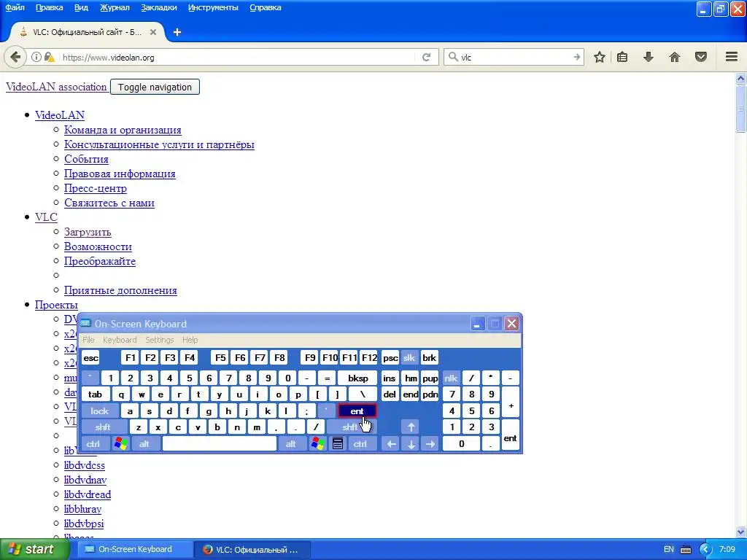Click the search magnifier icon in search box
Image resolution: width=747 pixels, height=560 pixels.
click(452, 57)
